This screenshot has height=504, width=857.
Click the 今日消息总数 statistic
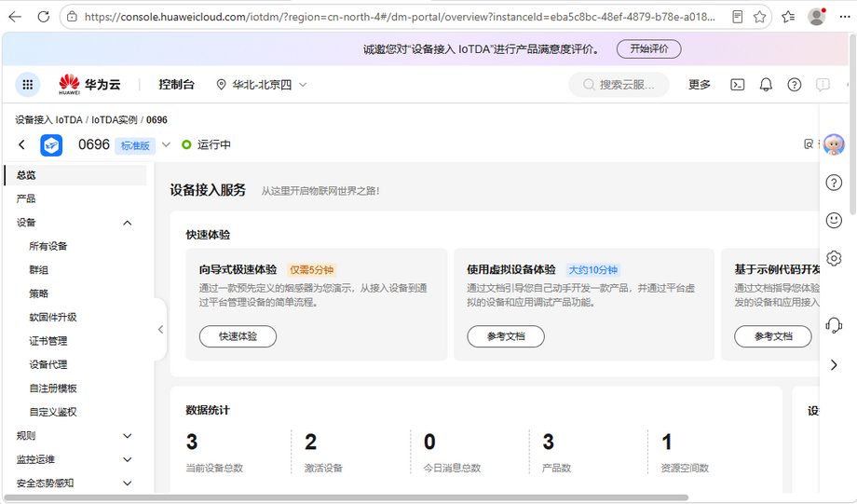[x=452, y=454]
